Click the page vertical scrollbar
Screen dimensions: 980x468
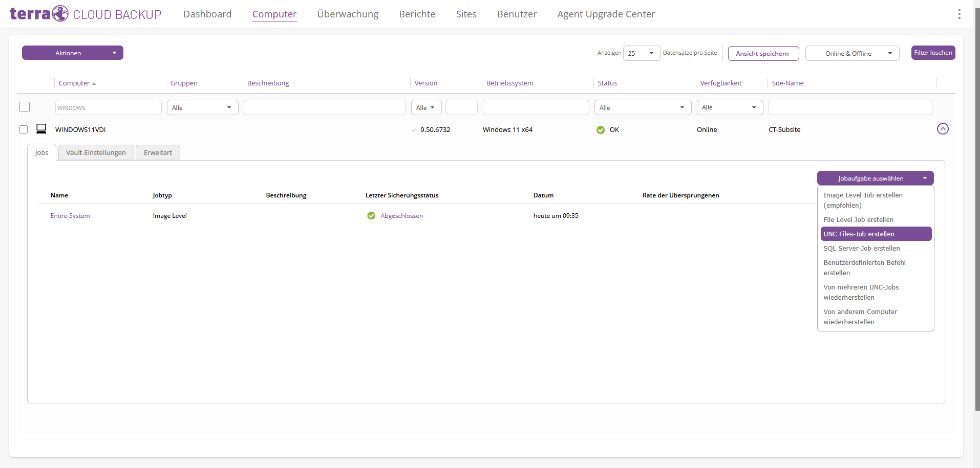click(977, 209)
